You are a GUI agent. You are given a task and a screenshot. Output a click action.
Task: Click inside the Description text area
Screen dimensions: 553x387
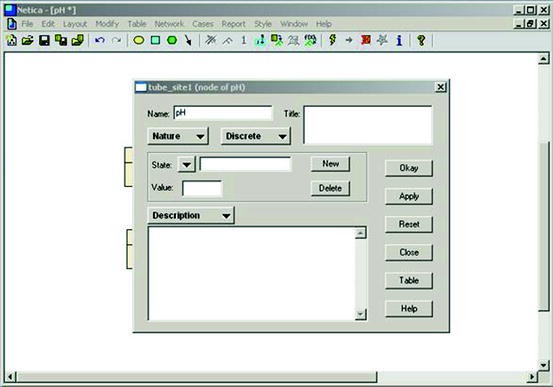point(251,274)
